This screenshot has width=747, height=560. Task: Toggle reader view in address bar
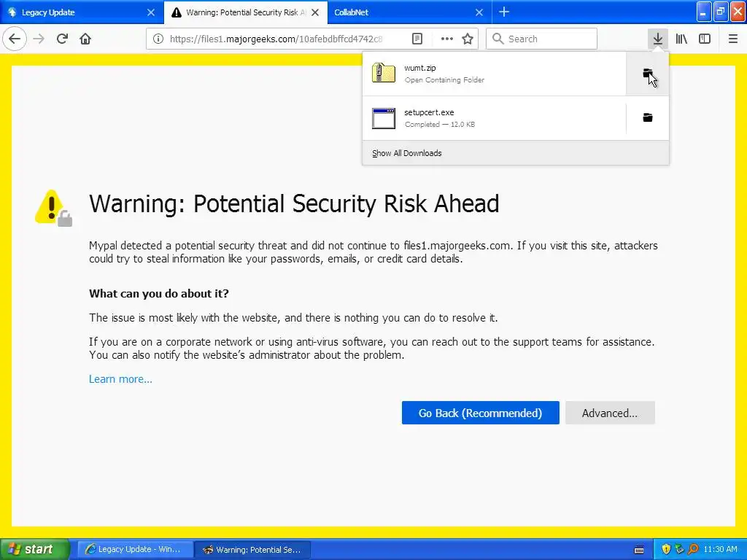417,39
